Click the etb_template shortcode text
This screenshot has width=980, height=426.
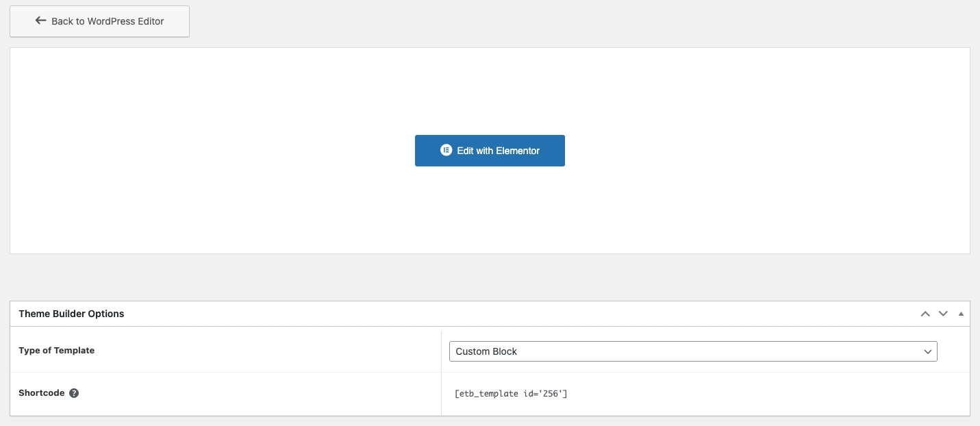[x=511, y=394]
